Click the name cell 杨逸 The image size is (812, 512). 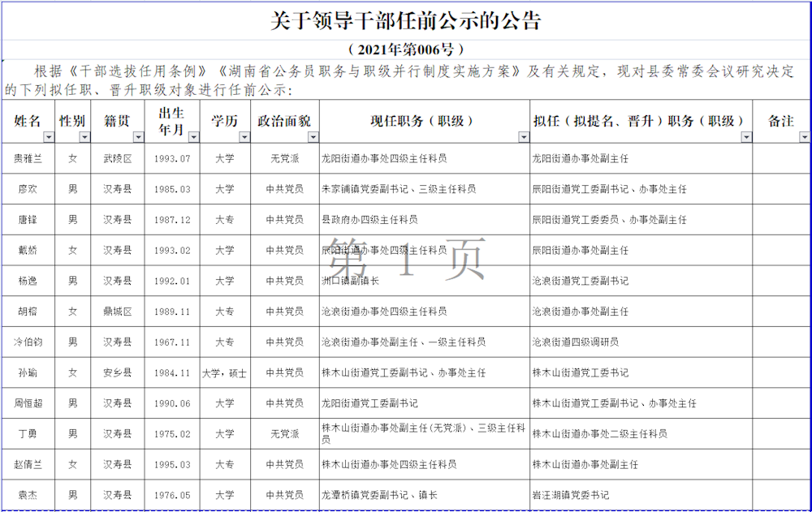pos(28,281)
